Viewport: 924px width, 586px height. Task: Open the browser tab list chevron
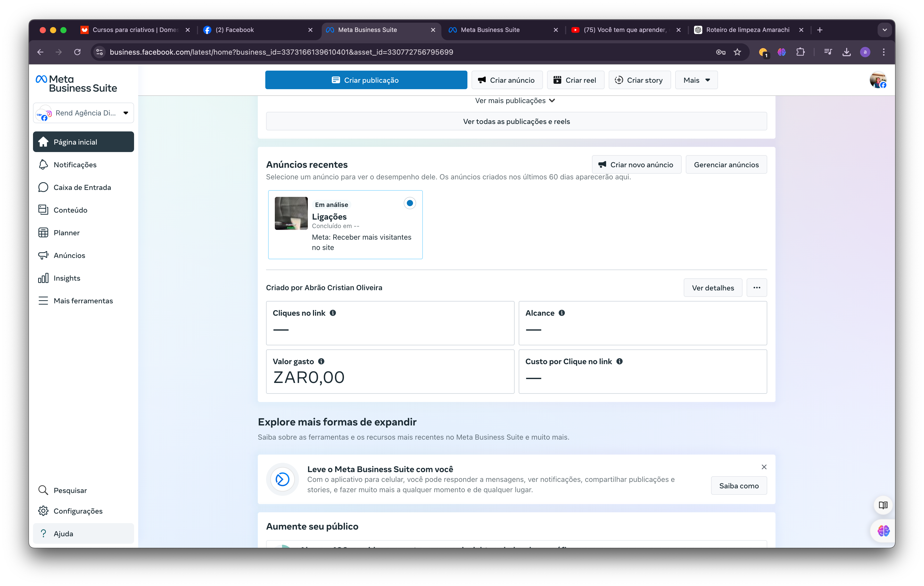click(x=885, y=30)
